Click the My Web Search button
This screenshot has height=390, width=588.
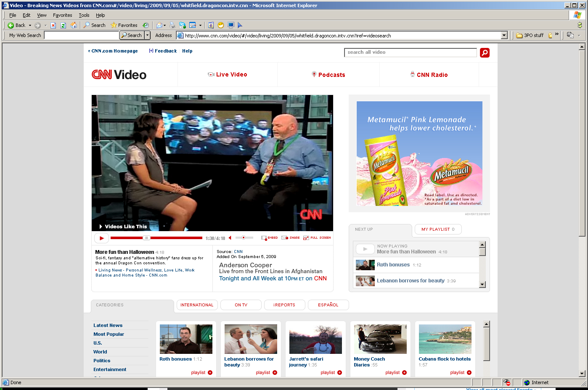coord(132,35)
